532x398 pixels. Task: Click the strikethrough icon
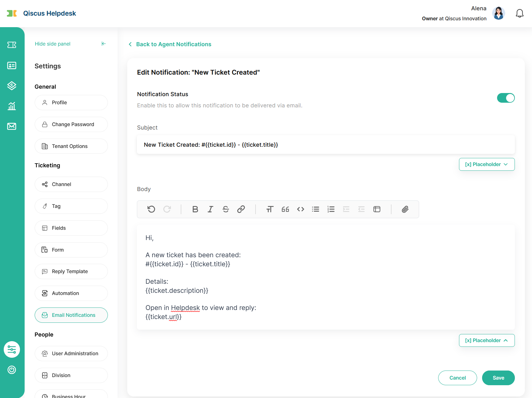(x=226, y=209)
